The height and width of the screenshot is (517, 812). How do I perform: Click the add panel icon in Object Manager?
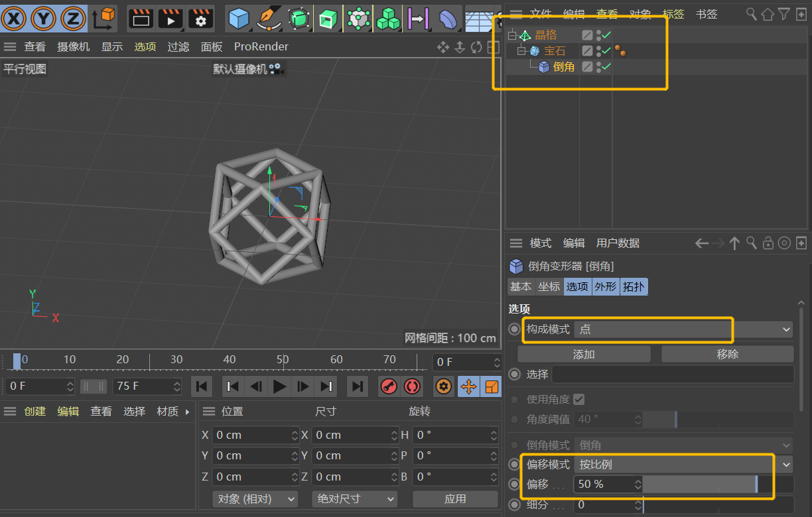(x=801, y=13)
